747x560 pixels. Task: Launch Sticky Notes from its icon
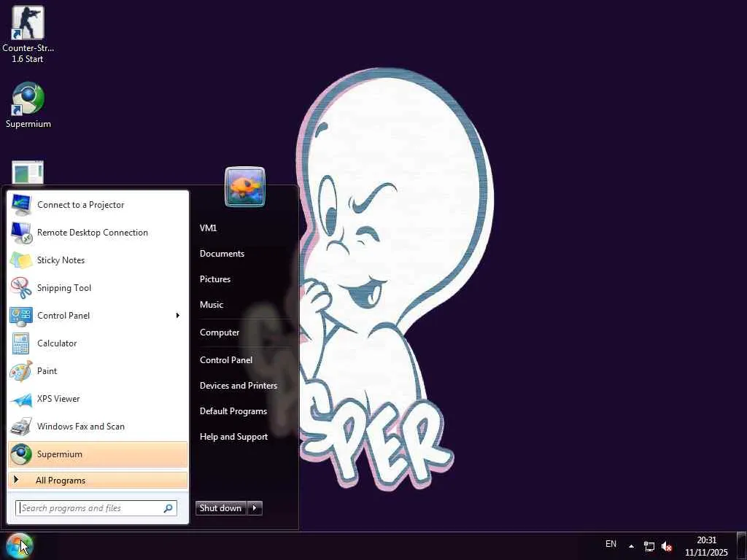click(x=21, y=260)
